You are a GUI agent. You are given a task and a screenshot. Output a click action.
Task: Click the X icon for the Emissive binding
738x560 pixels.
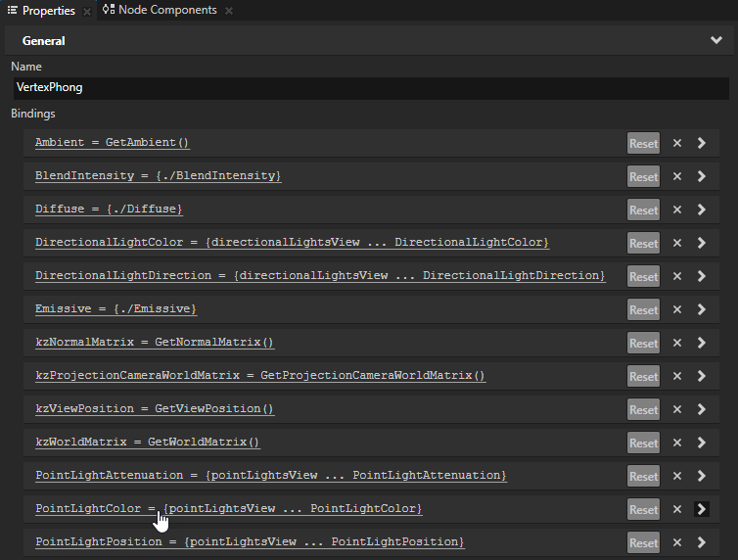point(676,309)
